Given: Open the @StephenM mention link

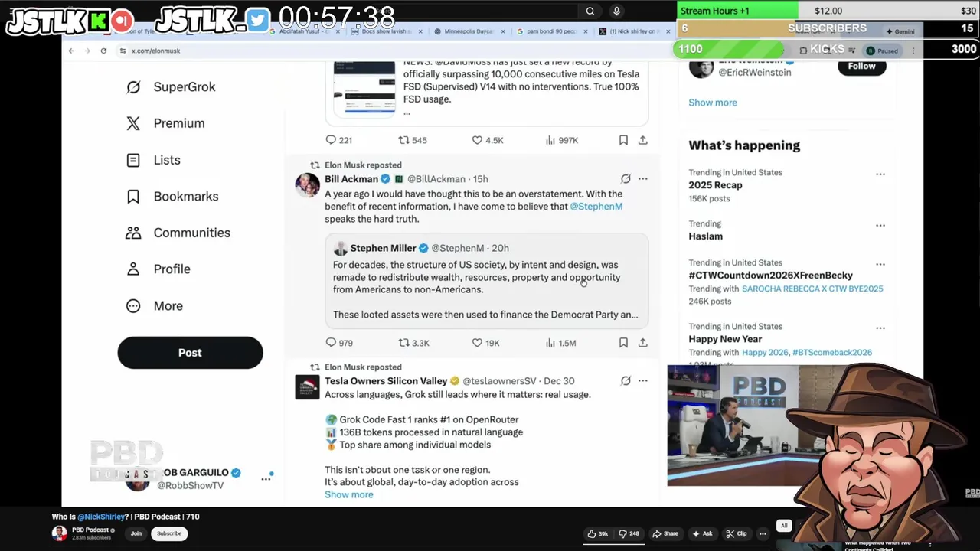Looking at the screenshot, I should tap(596, 207).
